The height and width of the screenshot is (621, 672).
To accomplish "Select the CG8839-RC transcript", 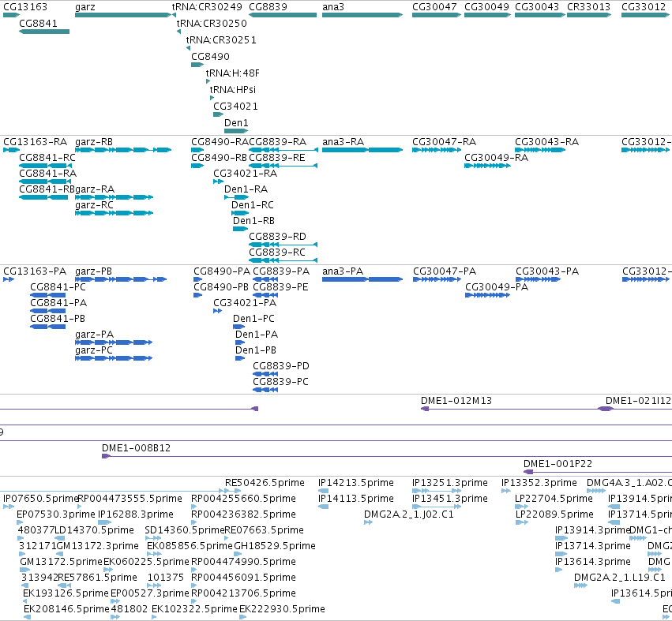I will click(x=283, y=260).
